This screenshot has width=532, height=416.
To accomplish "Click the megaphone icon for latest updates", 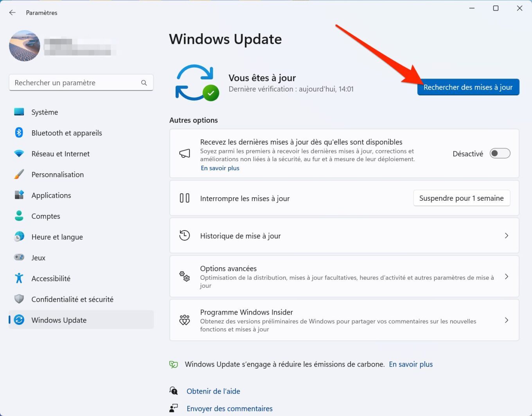I will click(x=185, y=153).
